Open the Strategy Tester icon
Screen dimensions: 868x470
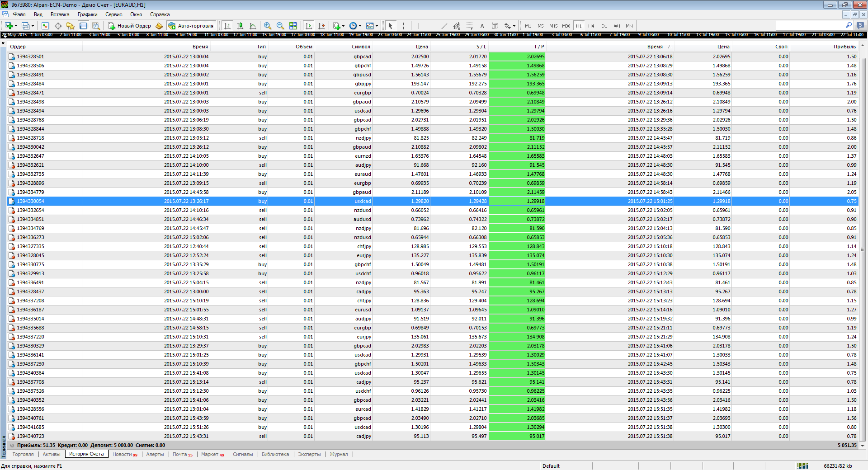[x=96, y=26]
